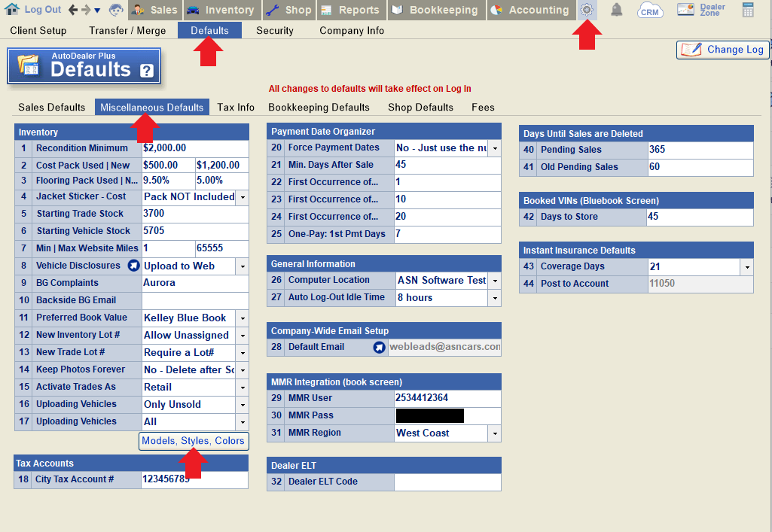Screen dimensions: 772x532
Task: Open the history dropdown arrow beside navigation arrows
Action: tap(97, 11)
